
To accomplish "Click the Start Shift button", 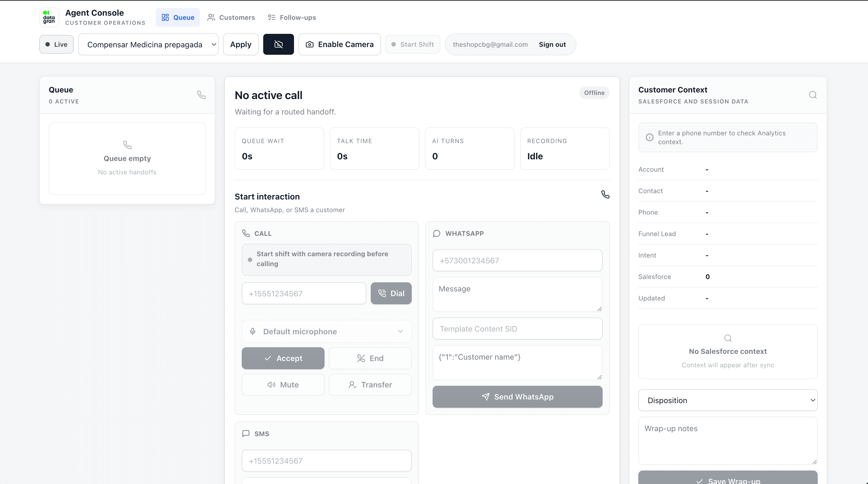I will 413,44.
